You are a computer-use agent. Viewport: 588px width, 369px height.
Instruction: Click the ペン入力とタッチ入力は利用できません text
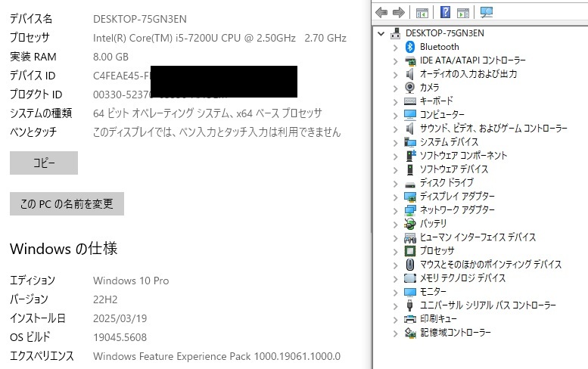point(260,132)
